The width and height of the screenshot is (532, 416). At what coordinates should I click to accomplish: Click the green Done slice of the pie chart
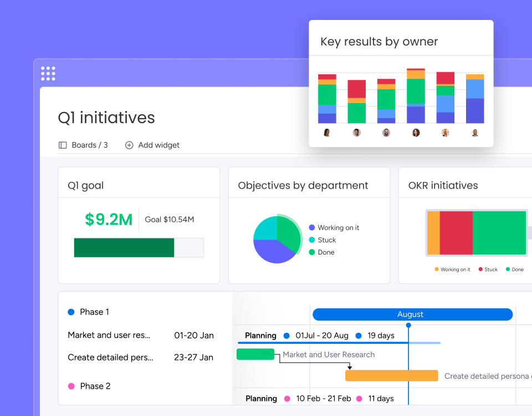pos(288,234)
